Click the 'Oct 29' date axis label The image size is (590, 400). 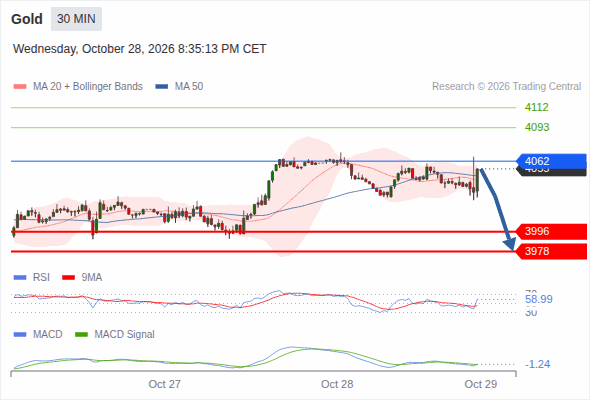tap(481, 384)
